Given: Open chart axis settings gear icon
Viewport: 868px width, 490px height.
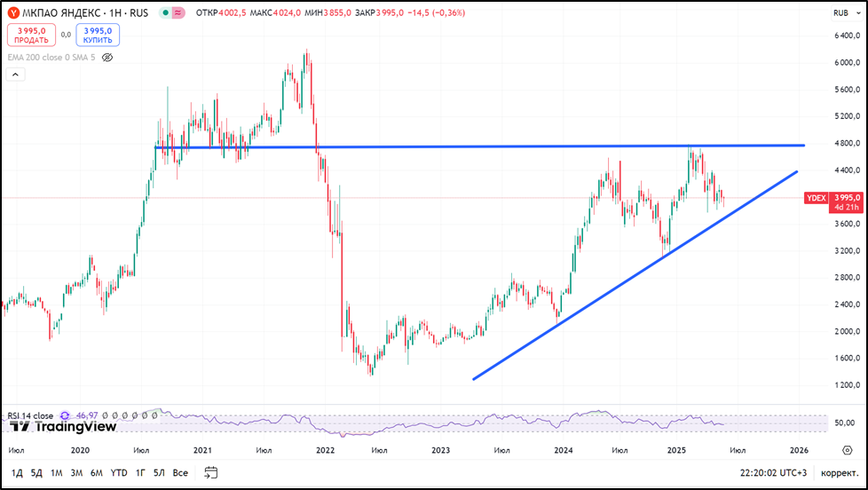Looking at the screenshot, I should [847, 450].
